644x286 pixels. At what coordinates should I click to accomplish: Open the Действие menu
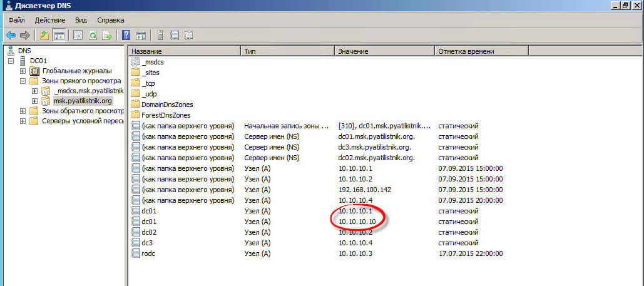tap(50, 20)
